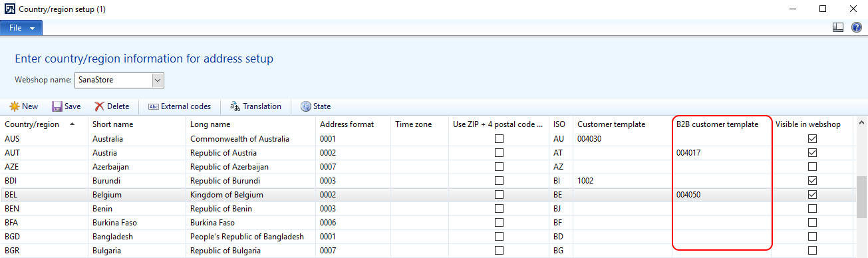Click the Save toolbar button
Image resolution: width=868 pixels, height=258 pixels.
(67, 106)
